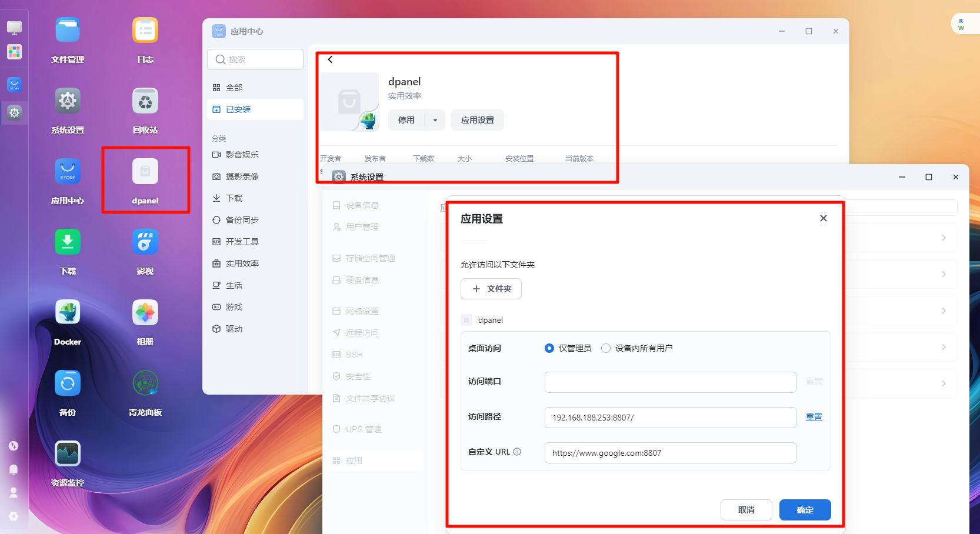Click the 取消 button
The image size is (980, 534).
pyautogui.click(x=746, y=510)
